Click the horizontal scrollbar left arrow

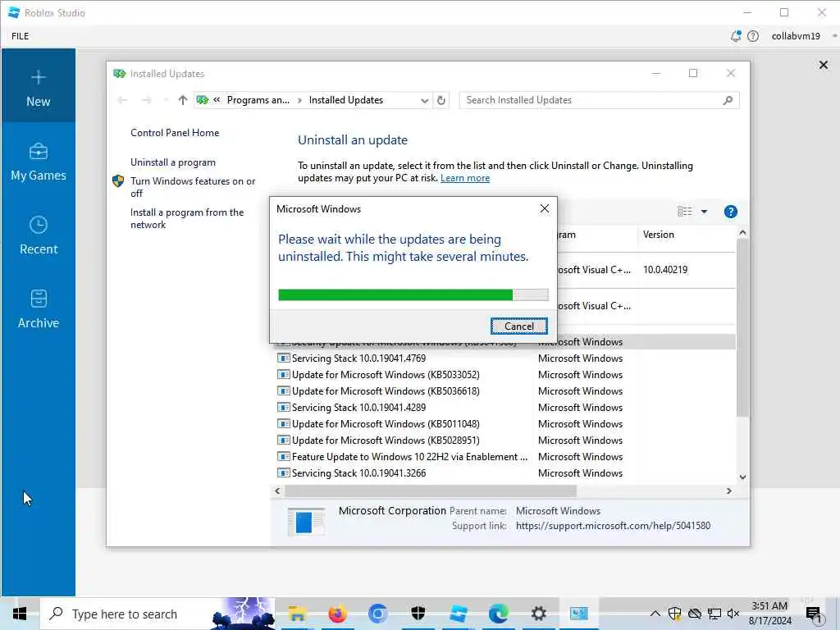(x=277, y=491)
